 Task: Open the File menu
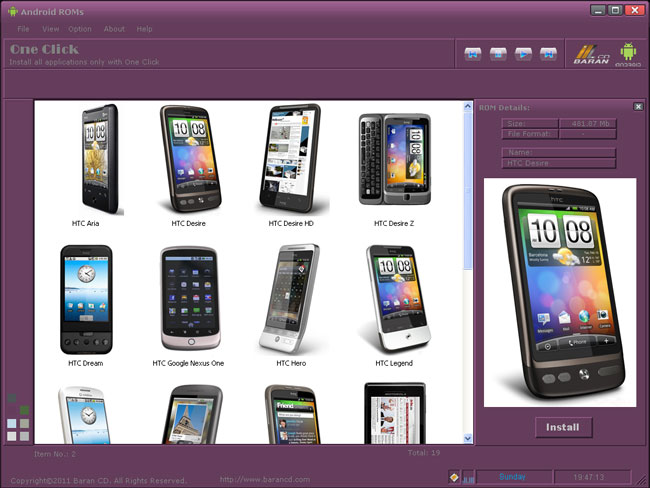coord(23,29)
